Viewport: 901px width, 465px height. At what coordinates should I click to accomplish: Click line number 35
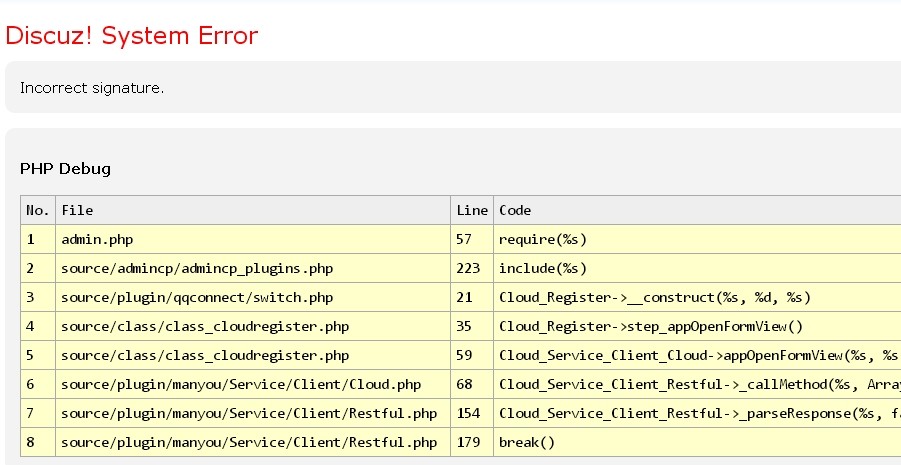click(472, 326)
